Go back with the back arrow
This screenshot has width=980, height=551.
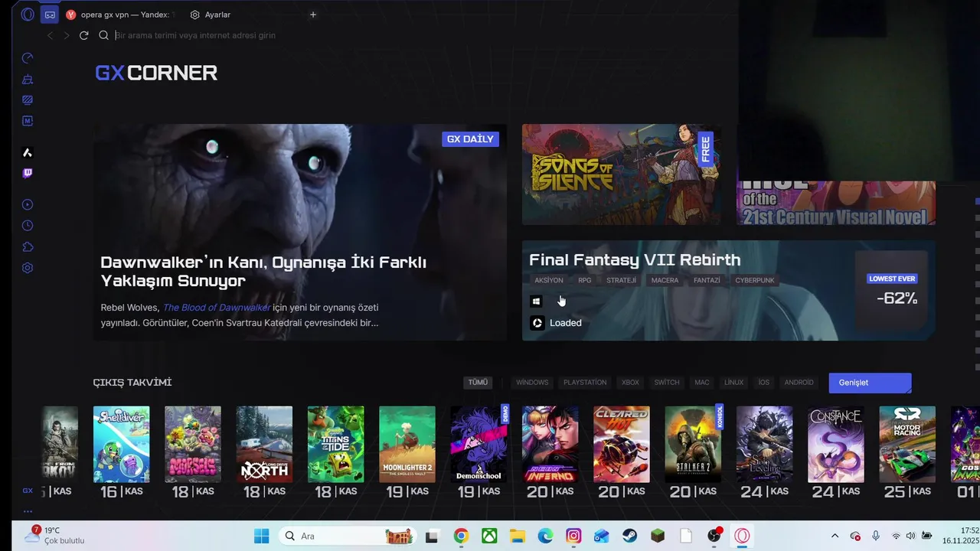click(x=51, y=35)
